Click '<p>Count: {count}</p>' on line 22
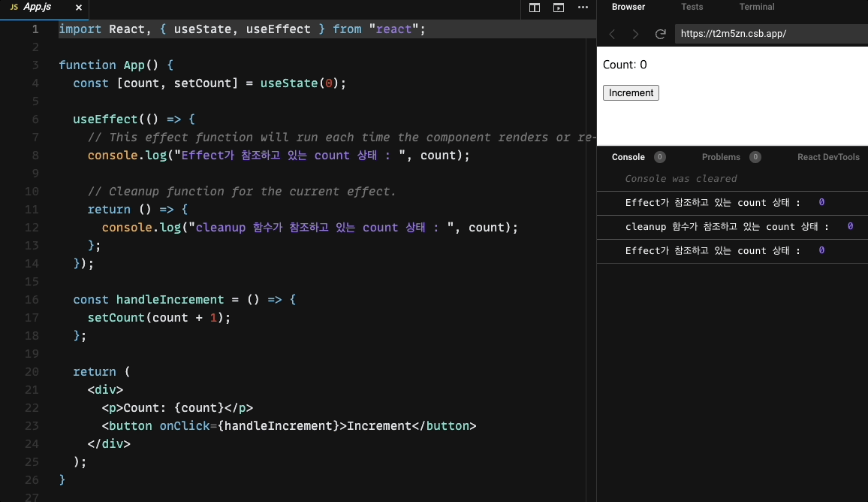Image resolution: width=868 pixels, height=502 pixels. point(177,408)
